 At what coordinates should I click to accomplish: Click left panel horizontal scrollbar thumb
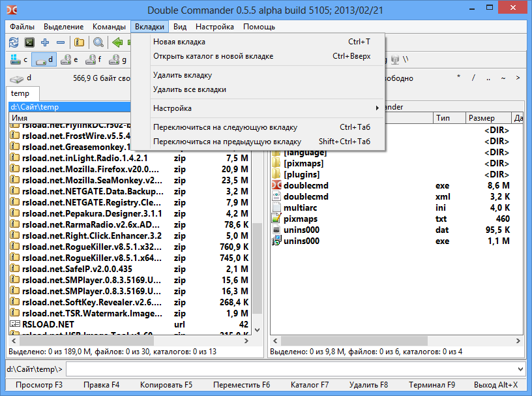click(87, 341)
